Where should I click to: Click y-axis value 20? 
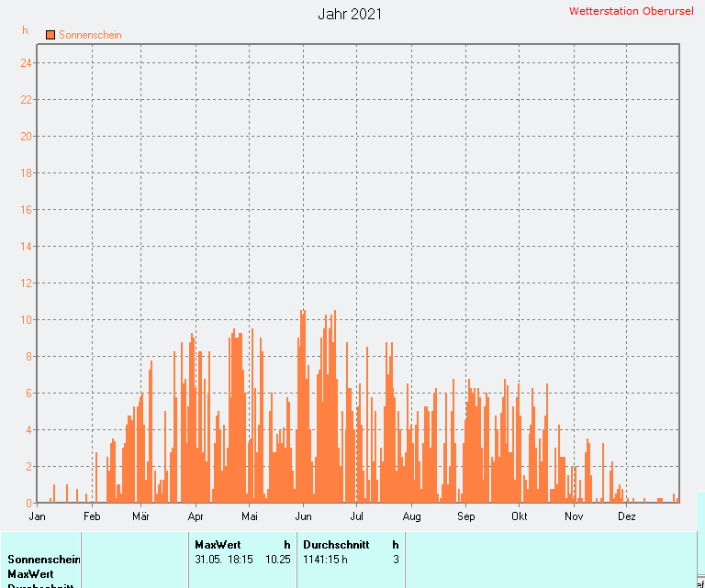26,136
